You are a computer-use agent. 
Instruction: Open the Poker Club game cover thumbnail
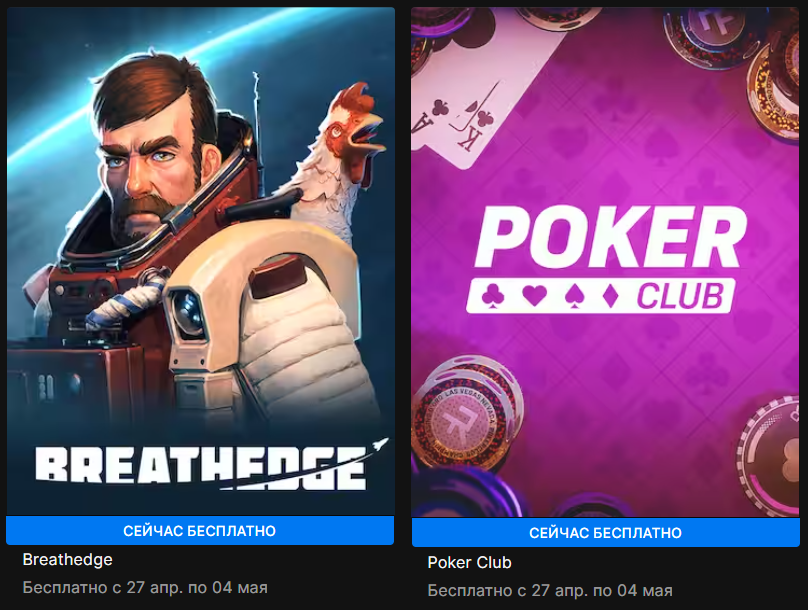tap(605, 262)
